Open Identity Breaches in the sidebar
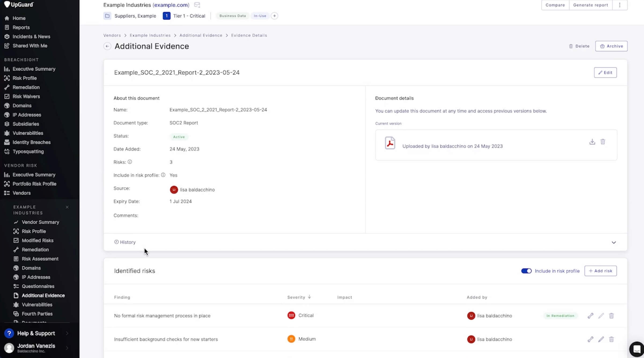The image size is (644, 358). (x=31, y=142)
